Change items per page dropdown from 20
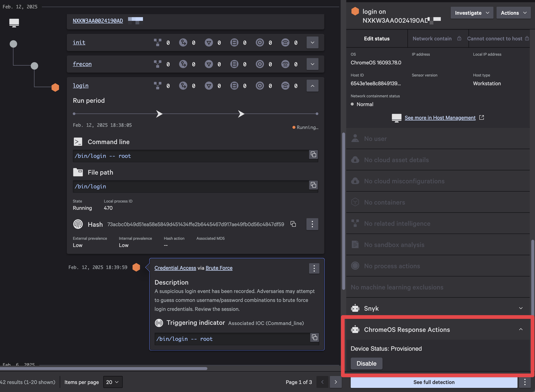This screenshot has width=535, height=392. (113, 382)
